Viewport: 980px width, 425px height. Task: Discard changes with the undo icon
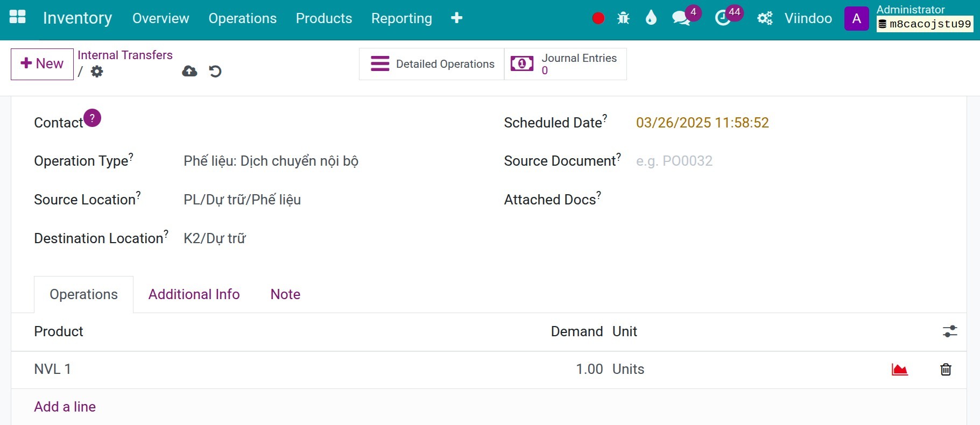[215, 71]
